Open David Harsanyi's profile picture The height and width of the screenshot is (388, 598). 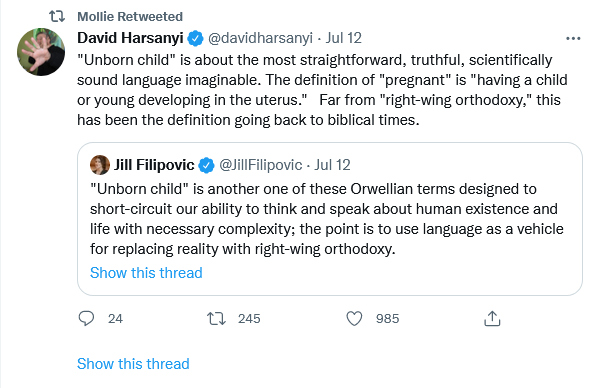coord(41,52)
